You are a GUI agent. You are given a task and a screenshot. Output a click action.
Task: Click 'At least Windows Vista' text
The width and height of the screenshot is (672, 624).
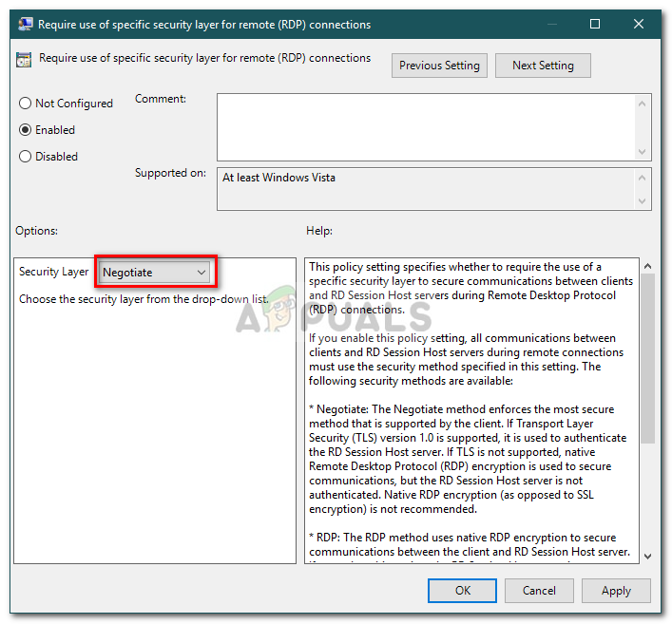click(x=278, y=178)
